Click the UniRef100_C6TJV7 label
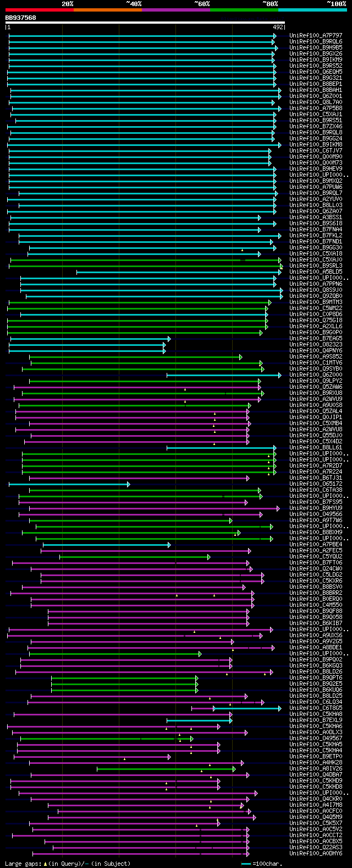352x868 pixels. (x=316, y=150)
